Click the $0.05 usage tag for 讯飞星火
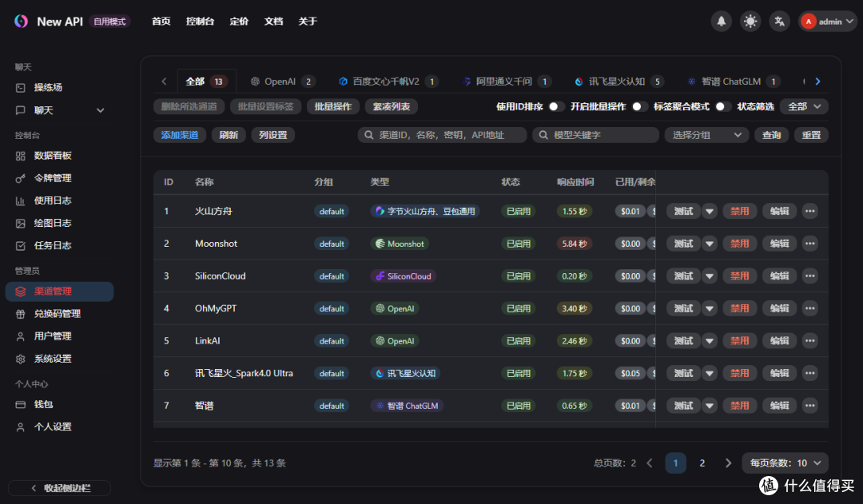 click(630, 374)
